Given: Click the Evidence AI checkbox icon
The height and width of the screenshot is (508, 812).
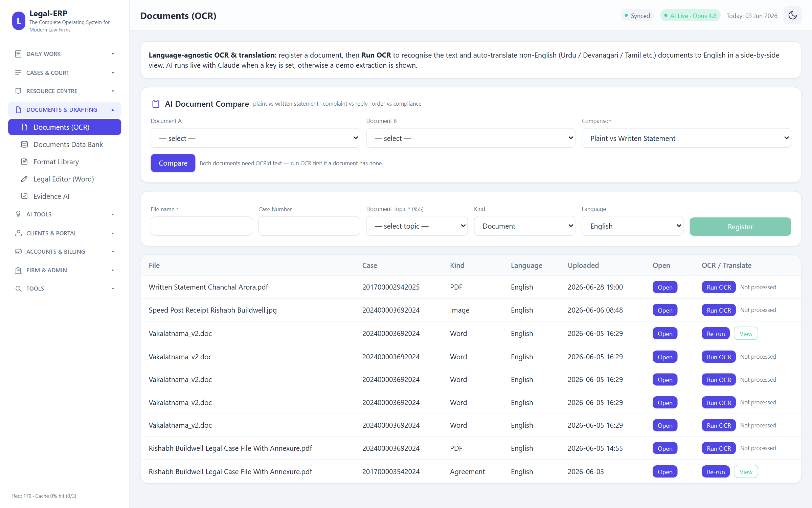Looking at the screenshot, I should tap(24, 196).
